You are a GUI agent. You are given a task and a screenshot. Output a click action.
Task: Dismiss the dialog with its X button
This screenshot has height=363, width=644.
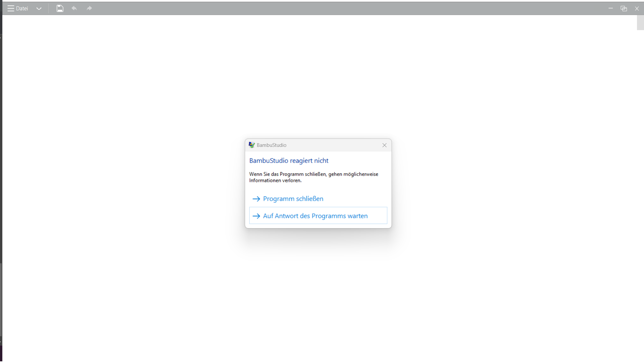pos(384,145)
